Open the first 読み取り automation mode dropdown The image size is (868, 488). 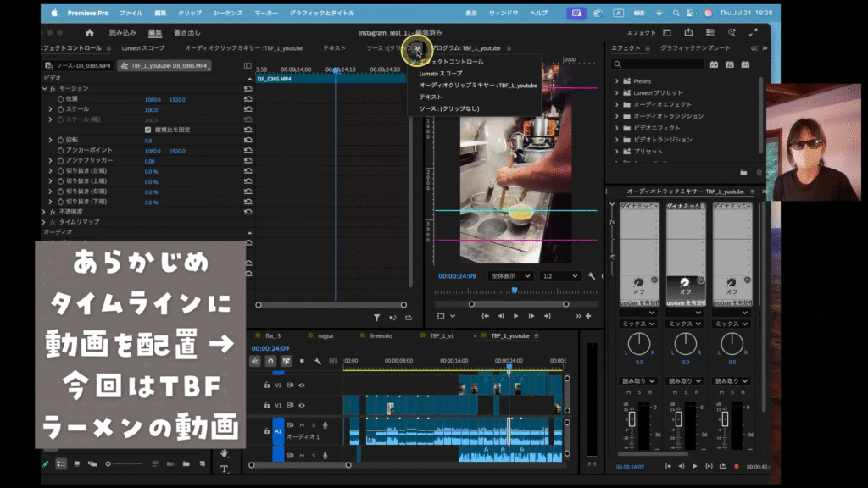pyautogui.click(x=639, y=381)
